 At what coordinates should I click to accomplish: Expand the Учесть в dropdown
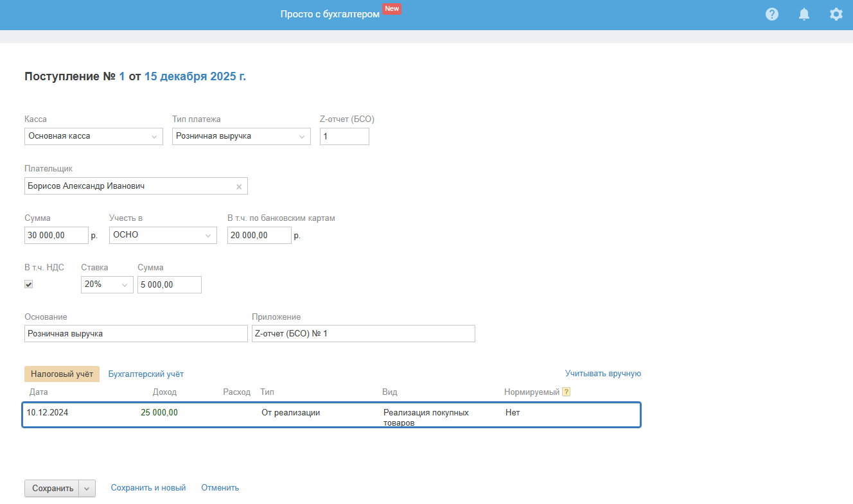pos(163,235)
